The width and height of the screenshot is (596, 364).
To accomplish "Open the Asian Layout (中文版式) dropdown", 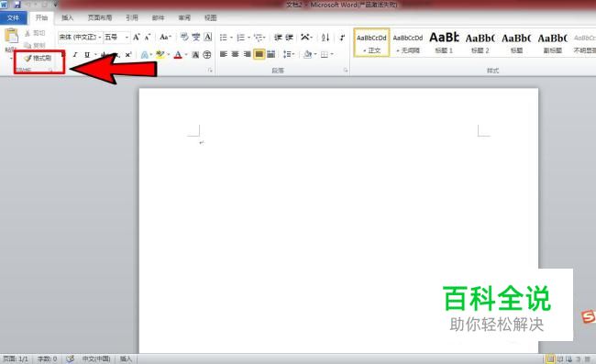I will (306, 38).
